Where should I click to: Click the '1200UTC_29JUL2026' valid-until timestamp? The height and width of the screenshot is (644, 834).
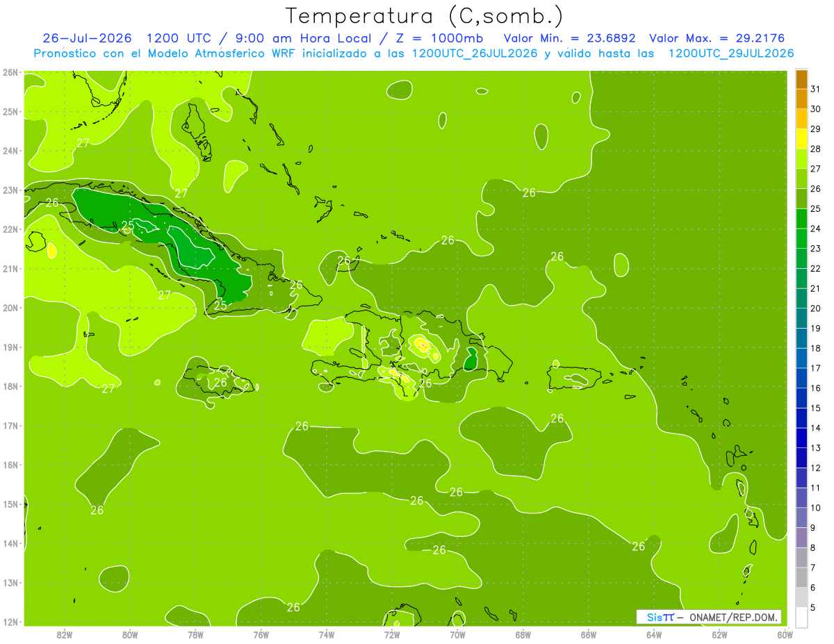coord(731,53)
